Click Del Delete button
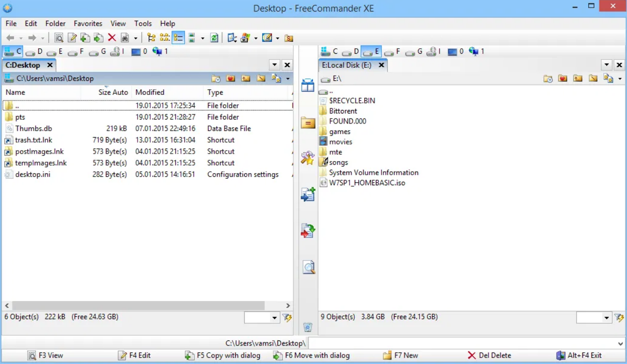Image resolution: width=627 pixels, height=364 pixels. [x=489, y=355]
